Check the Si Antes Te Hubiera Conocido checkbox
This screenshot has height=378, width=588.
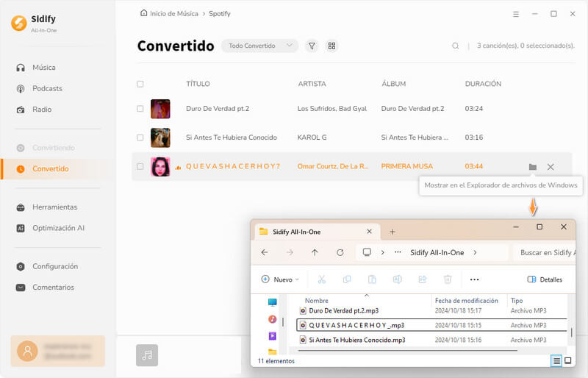pos(140,138)
